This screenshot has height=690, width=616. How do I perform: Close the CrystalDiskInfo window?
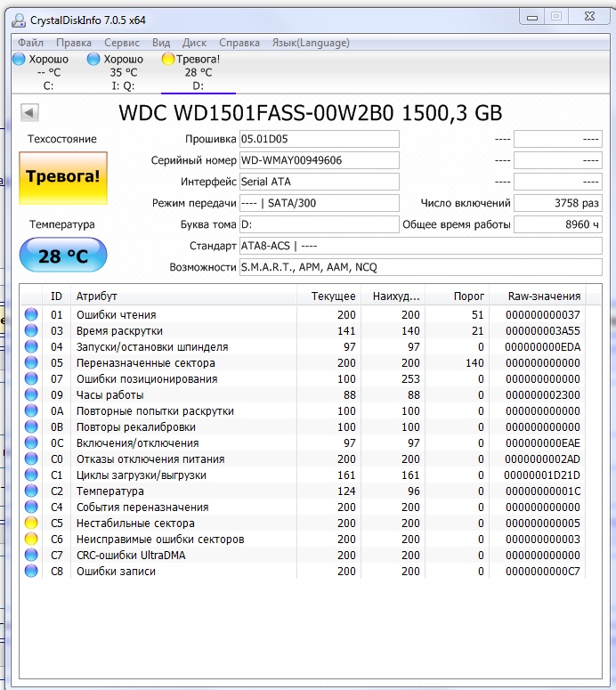pyautogui.click(x=589, y=17)
